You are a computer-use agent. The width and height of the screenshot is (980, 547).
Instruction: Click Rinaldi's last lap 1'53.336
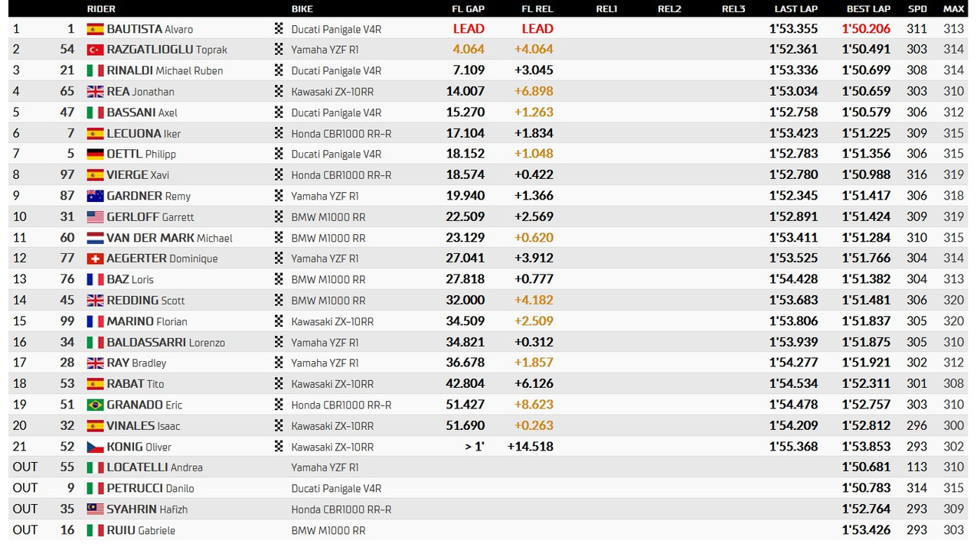click(x=793, y=70)
